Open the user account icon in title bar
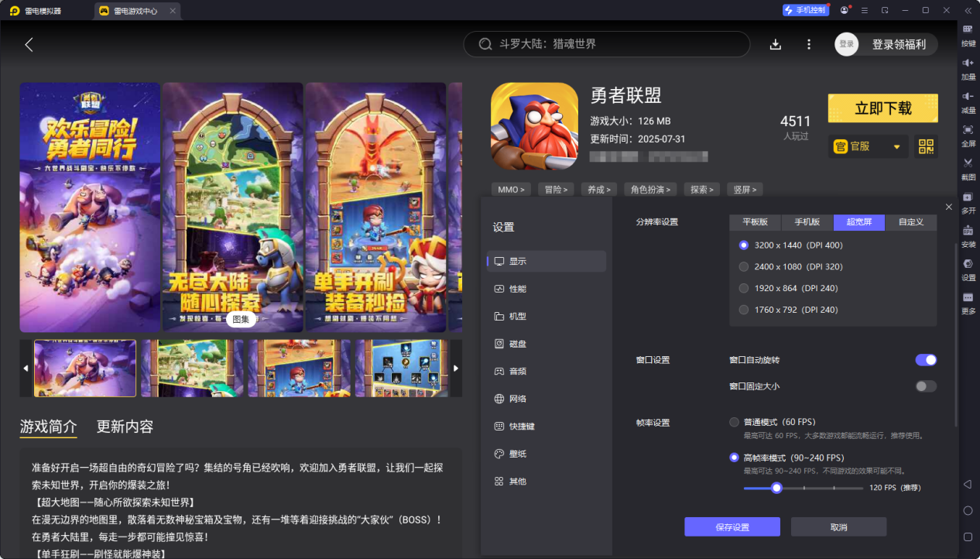The width and height of the screenshot is (980, 559). (x=844, y=10)
